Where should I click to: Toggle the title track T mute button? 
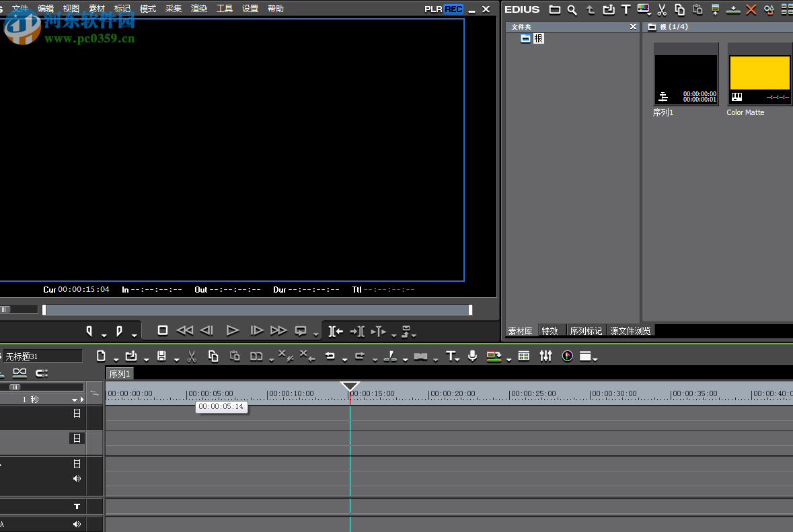pyautogui.click(x=77, y=506)
